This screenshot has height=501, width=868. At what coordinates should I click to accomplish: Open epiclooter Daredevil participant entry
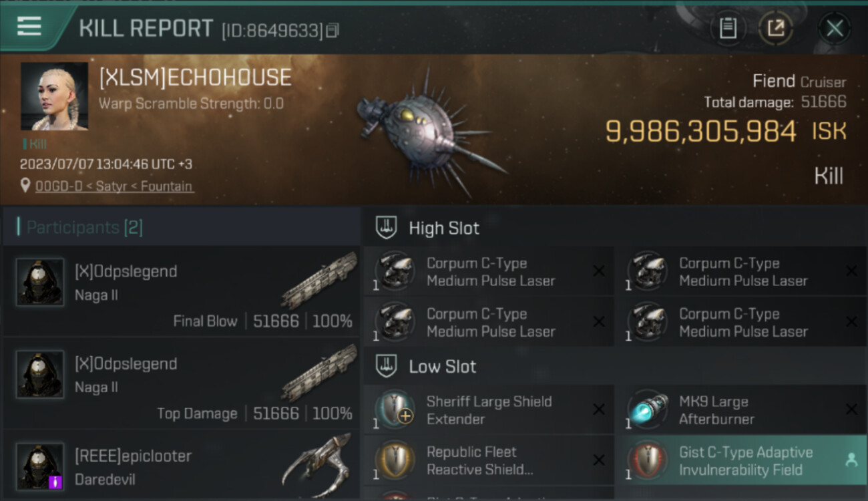182,468
